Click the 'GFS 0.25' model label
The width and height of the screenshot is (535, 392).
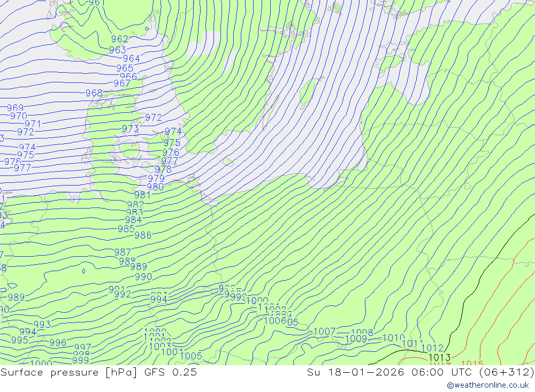click(x=171, y=372)
